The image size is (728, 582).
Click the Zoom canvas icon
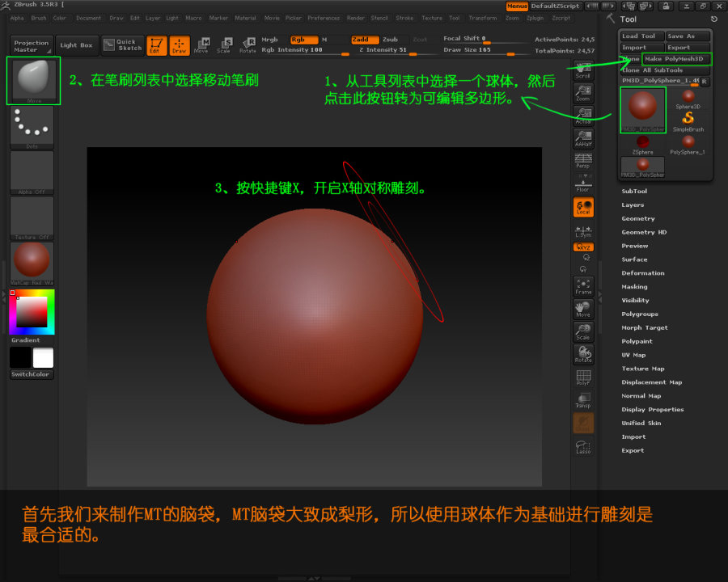coord(583,93)
